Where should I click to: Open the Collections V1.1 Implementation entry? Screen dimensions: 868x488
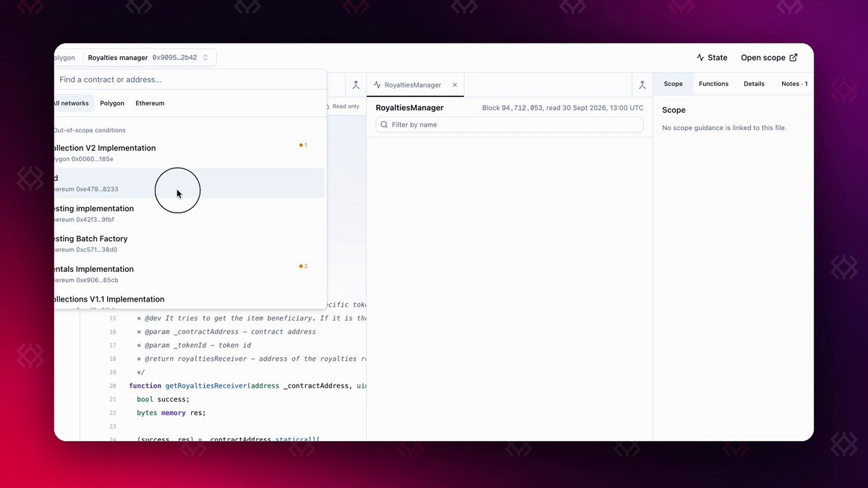(190, 301)
